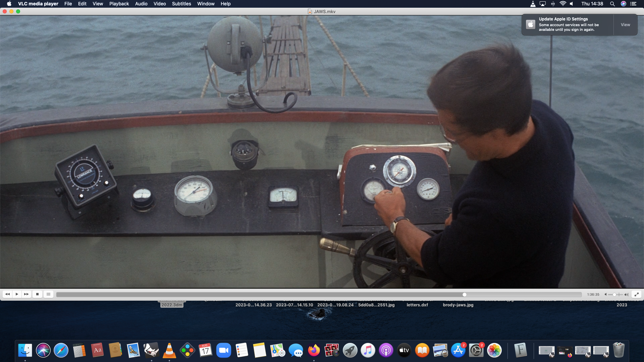Open Launchpad rocket icon in Dock
The height and width of the screenshot is (362, 644).
pyautogui.click(x=350, y=351)
